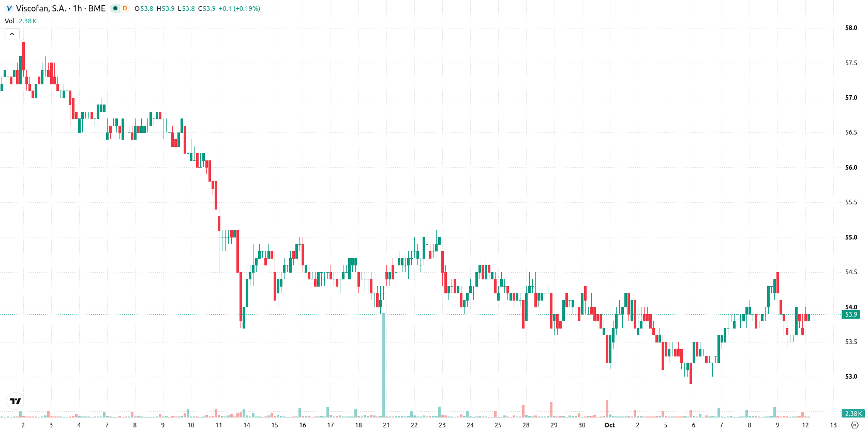Collapse the indicator legend chevron
Image resolution: width=868 pixels, height=432 pixels.
click(x=12, y=34)
